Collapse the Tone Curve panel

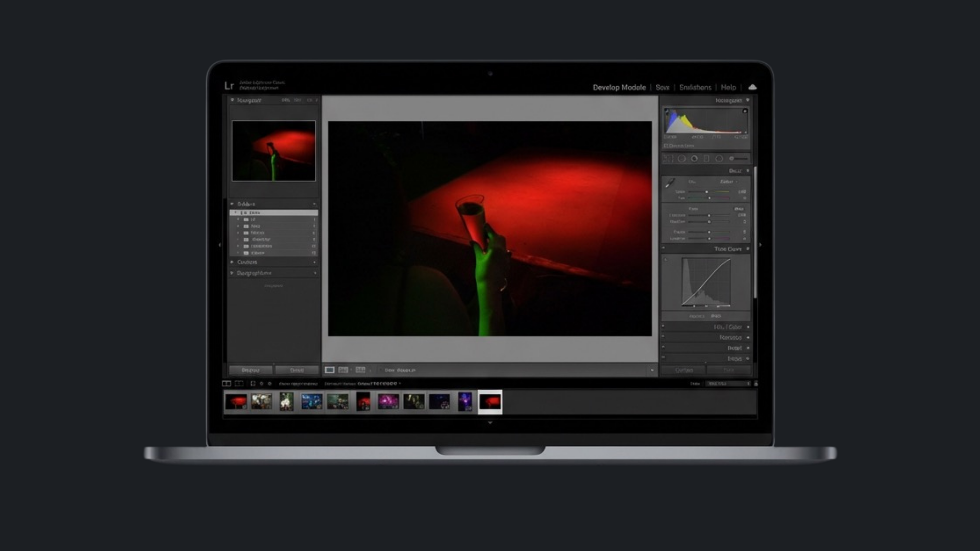coord(748,249)
